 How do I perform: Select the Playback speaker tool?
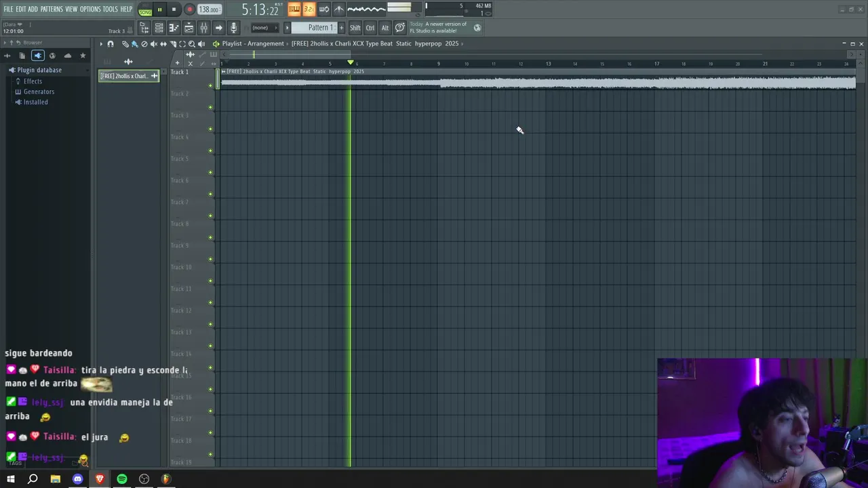point(201,44)
